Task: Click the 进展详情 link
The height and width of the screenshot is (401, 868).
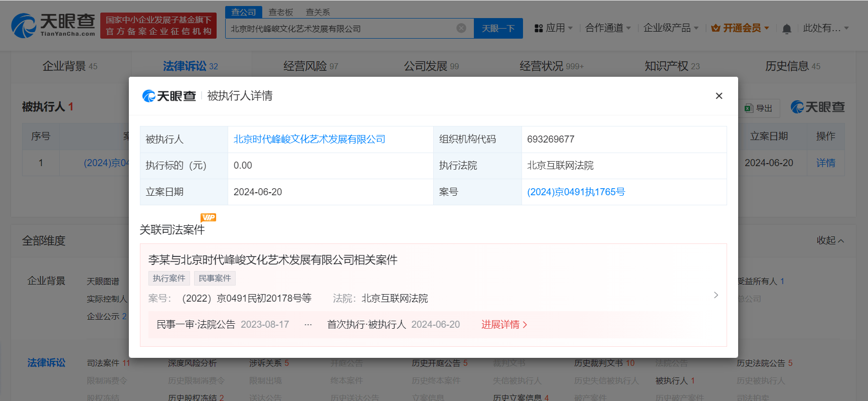Action: pos(504,325)
